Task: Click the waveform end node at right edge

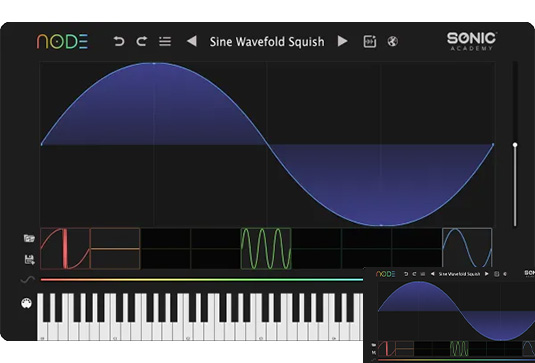Action: (493, 145)
